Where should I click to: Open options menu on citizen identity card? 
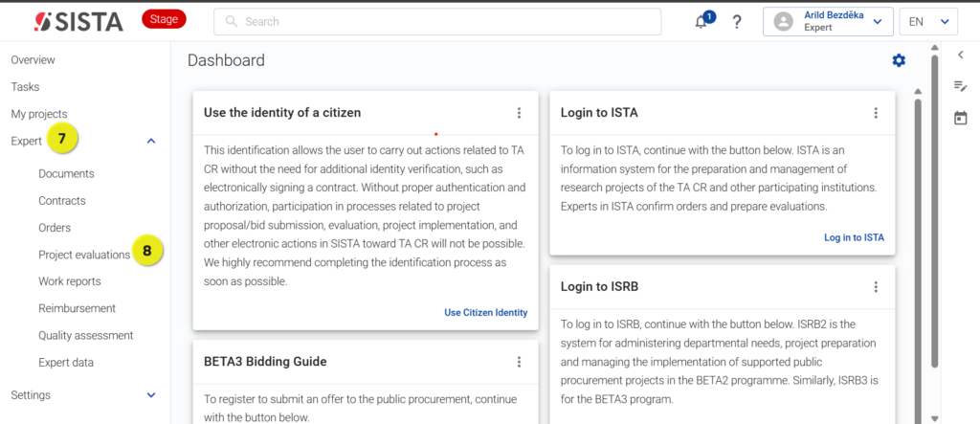519,113
